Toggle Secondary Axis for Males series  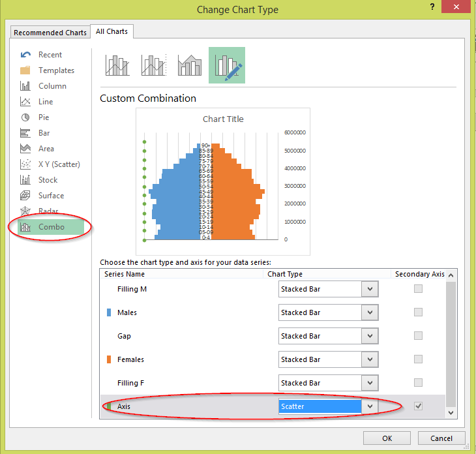(418, 312)
